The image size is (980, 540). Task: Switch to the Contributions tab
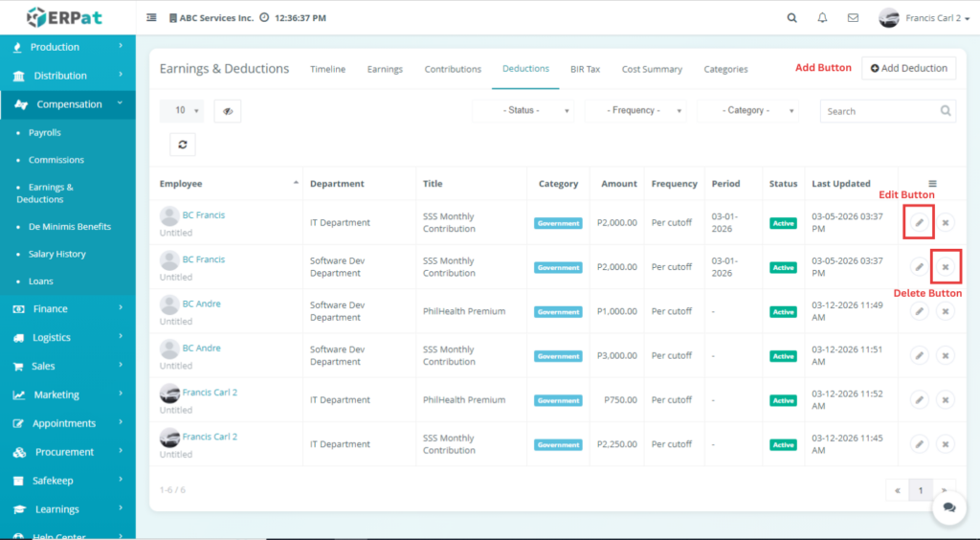pos(453,69)
